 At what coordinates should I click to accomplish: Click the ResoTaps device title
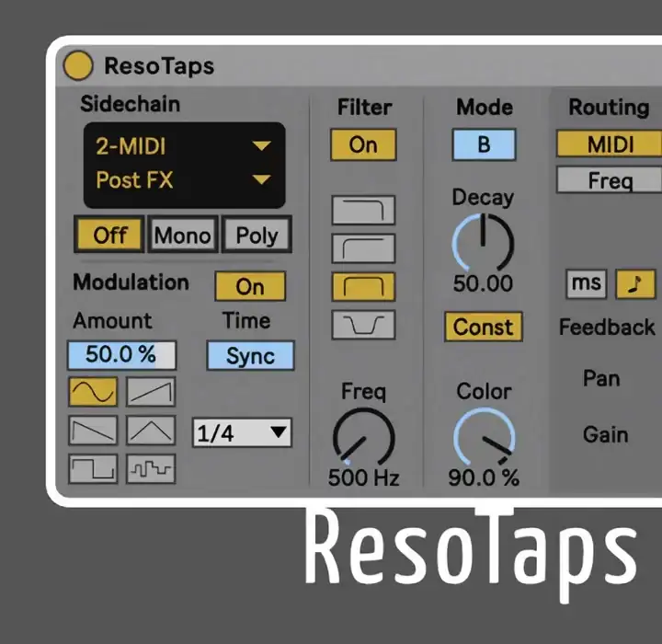[159, 66]
